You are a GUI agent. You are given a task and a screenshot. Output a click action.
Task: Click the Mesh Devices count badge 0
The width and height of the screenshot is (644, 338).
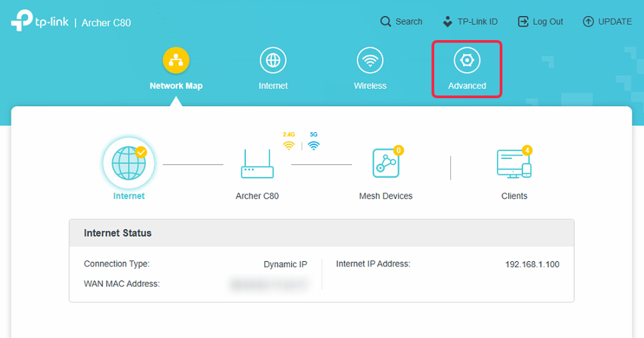click(x=398, y=150)
